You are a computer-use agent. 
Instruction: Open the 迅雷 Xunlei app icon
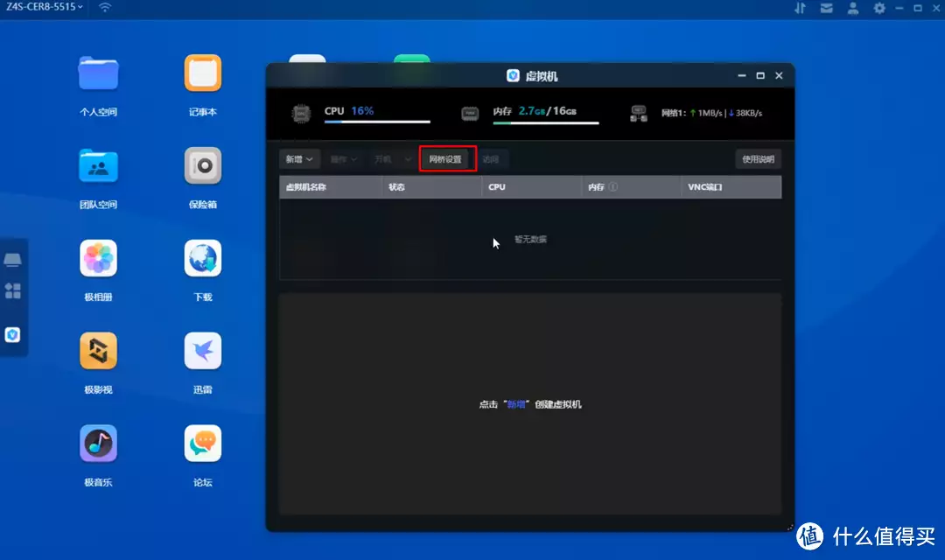(202, 351)
